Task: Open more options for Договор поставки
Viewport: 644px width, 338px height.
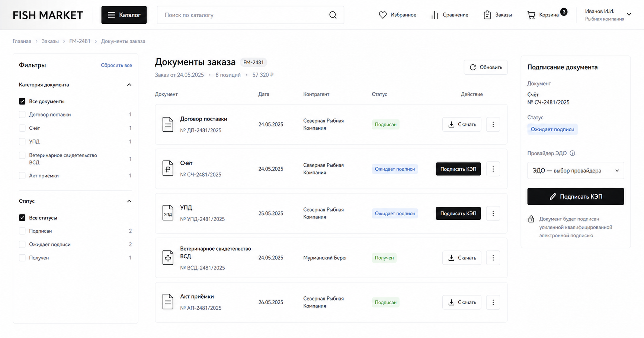Action: tap(493, 125)
